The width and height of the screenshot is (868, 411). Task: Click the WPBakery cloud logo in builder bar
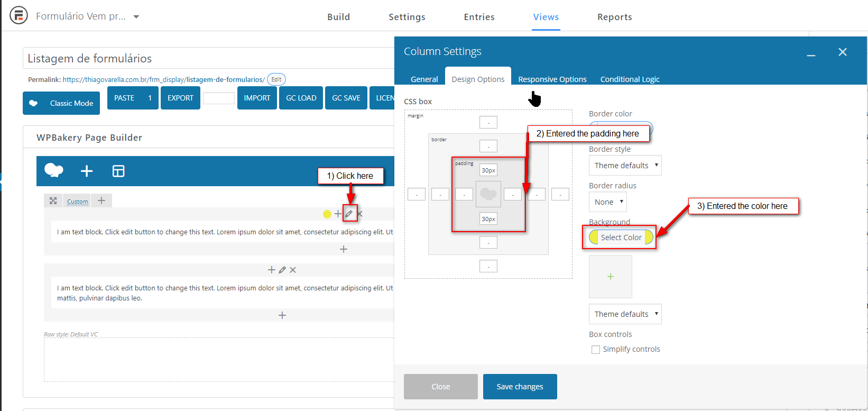tap(54, 170)
